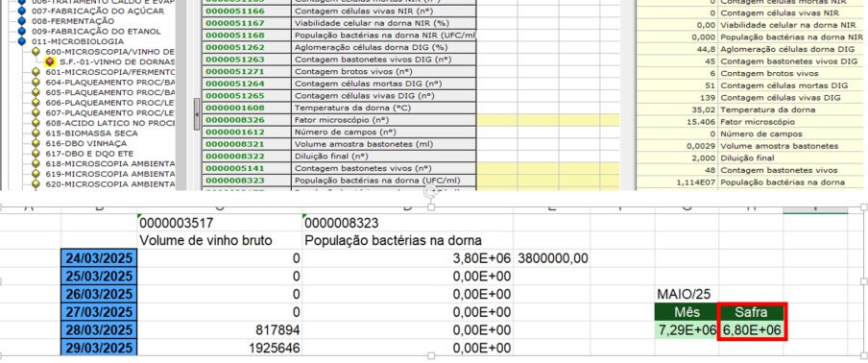
Task: Select code 0000051168 in the table
Action: 247,36
